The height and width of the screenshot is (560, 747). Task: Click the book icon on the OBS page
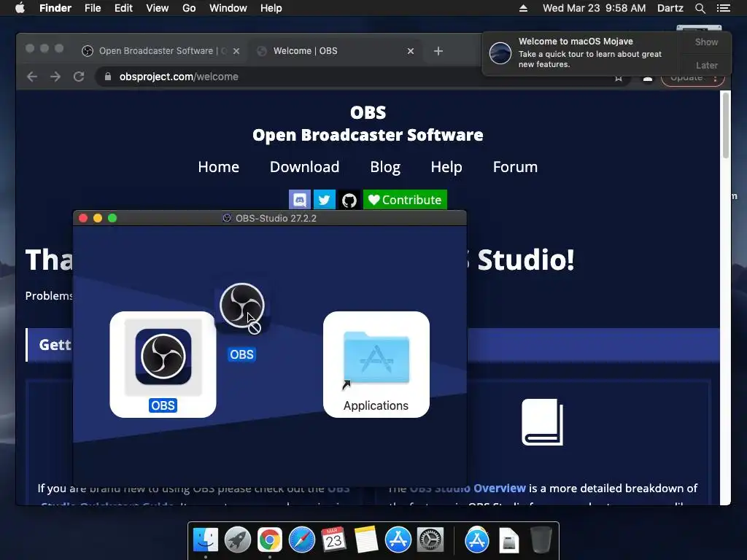click(542, 422)
